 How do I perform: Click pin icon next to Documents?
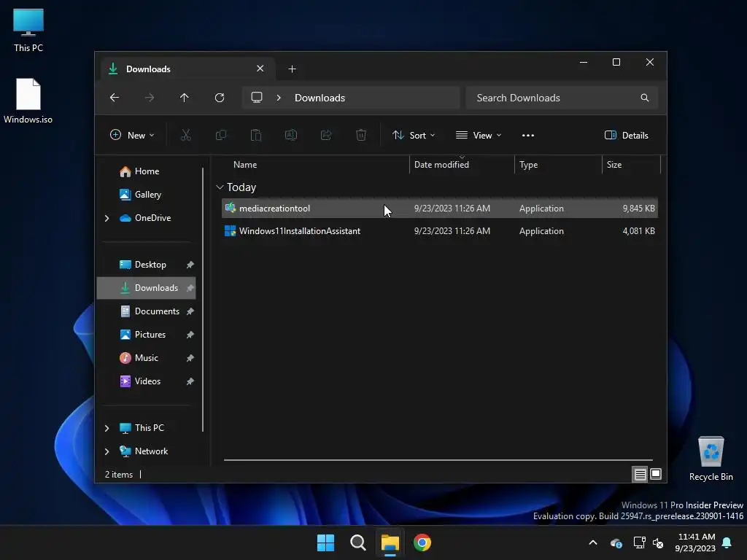[190, 311]
